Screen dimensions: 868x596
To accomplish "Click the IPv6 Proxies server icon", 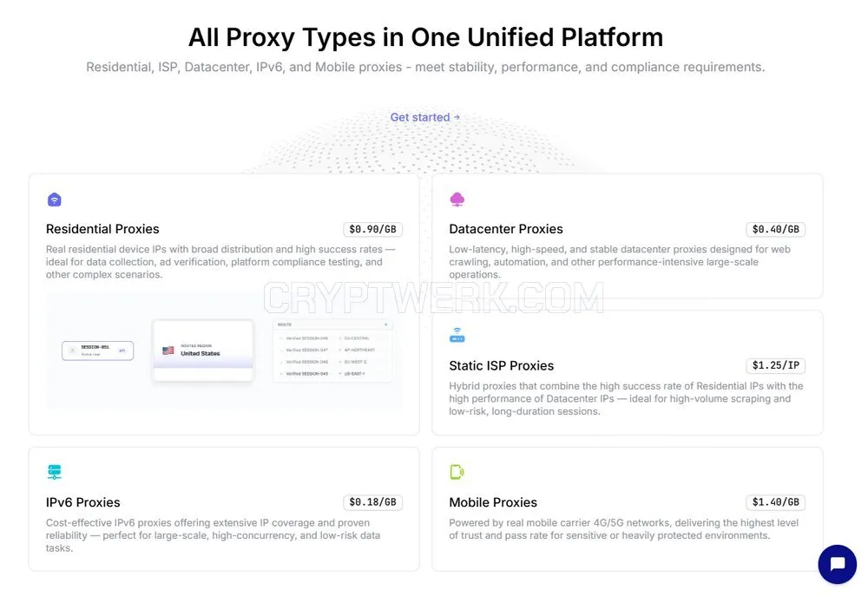I will pos(54,472).
